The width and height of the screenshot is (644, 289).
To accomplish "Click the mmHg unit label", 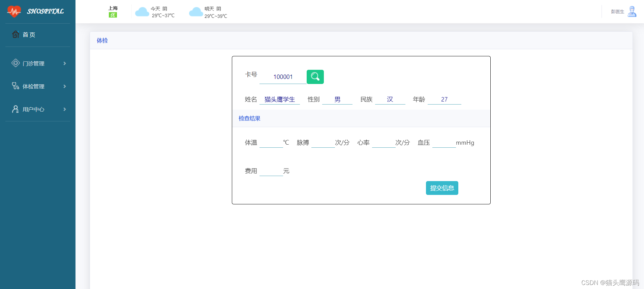I will pyautogui.click(x=465, y=143).
